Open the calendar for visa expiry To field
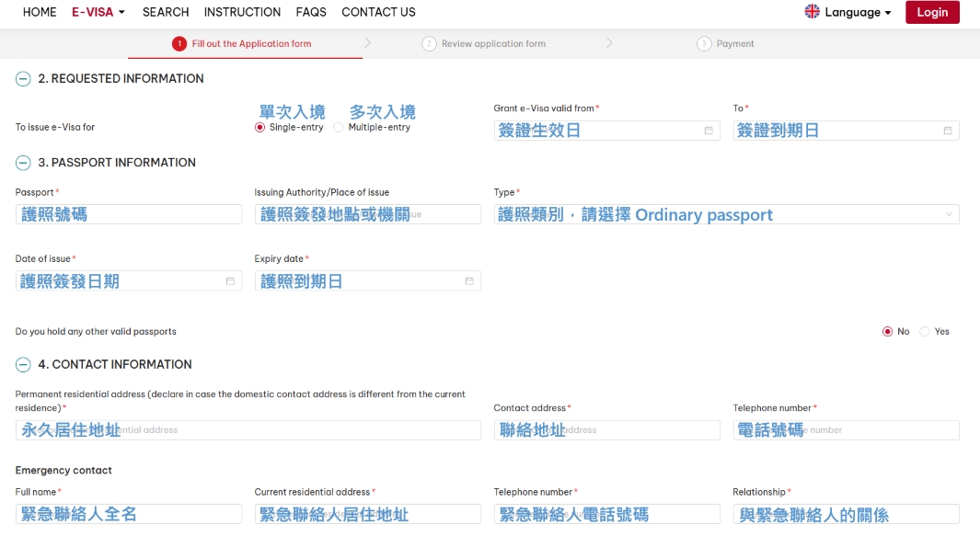Viewport: 980px width, 536px height. (x=947, y=130)
